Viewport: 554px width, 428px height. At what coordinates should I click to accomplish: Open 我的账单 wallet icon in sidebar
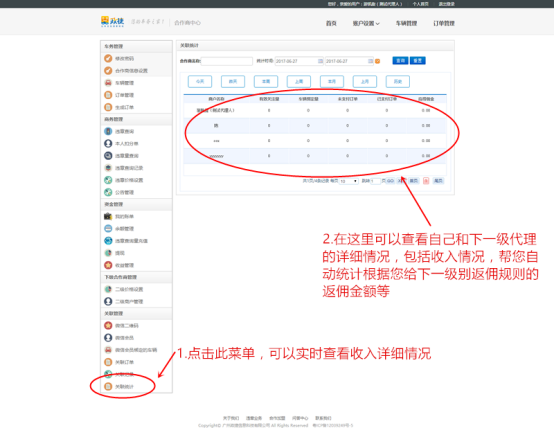click(x=108, y=216)
